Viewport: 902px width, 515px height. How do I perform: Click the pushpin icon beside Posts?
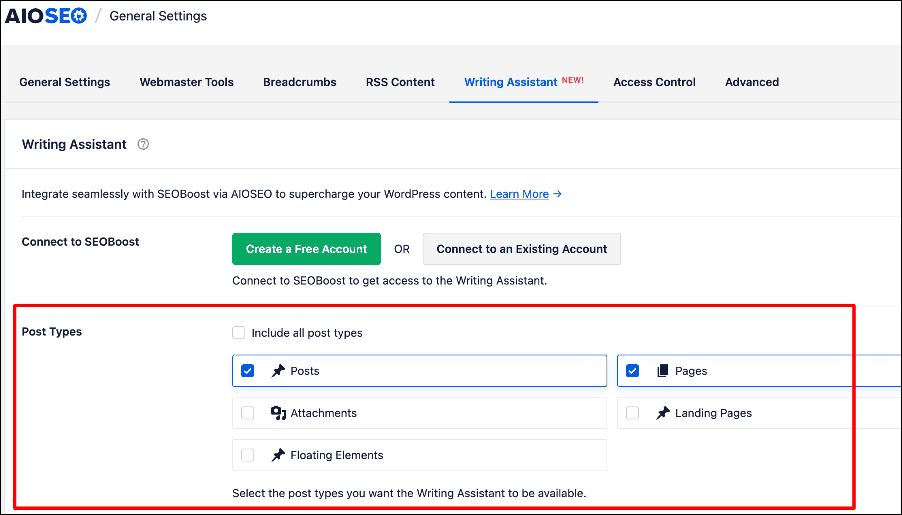[x=278, y=371]
